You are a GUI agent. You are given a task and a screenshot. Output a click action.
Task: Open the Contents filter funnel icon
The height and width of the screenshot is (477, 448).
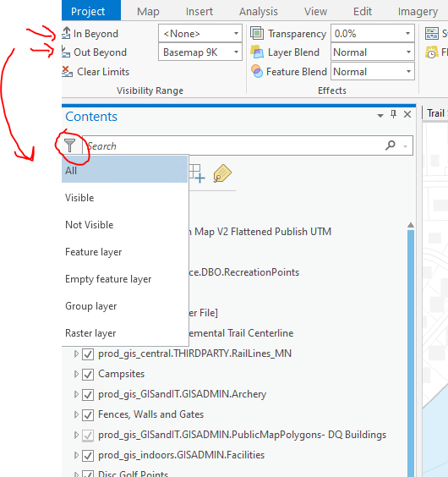point(69,145)
